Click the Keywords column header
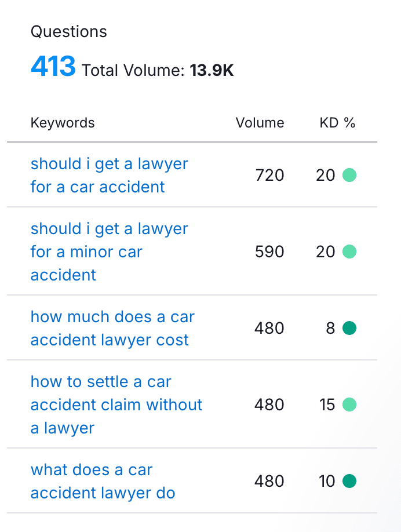This screenshot has width=401, height=532. pyautogui.click(x=62, y=123)
